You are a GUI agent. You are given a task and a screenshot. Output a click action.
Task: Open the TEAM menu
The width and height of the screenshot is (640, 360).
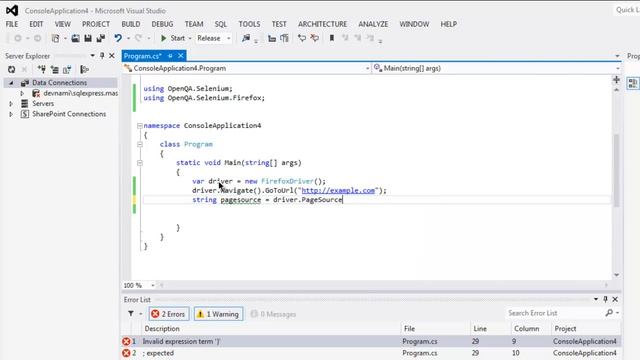(x=194, y=24)
